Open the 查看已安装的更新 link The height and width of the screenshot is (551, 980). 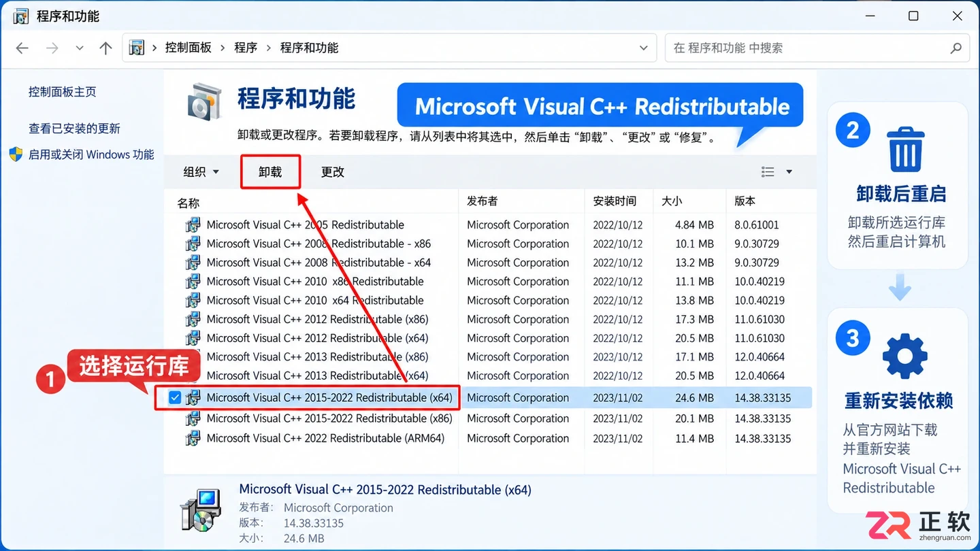point(74,129)
